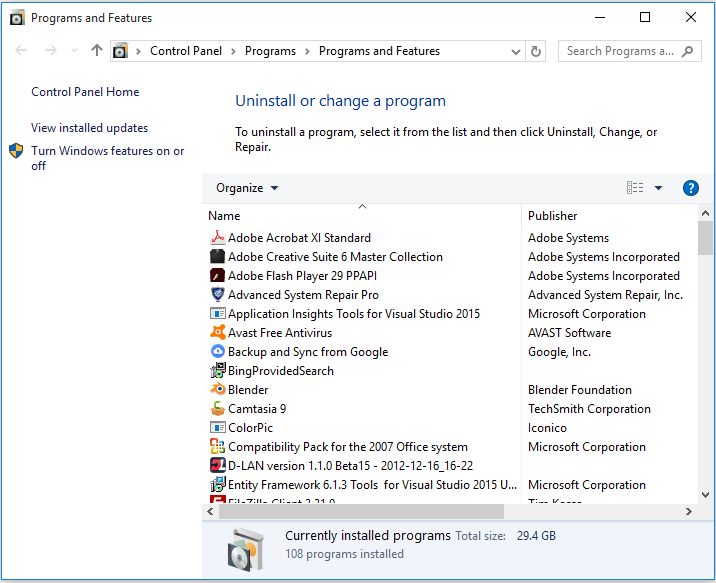Click the horizontal scrollbar right arrow
Screen dimensions: 716x583
pyautogui.click(x=689, y=512)
